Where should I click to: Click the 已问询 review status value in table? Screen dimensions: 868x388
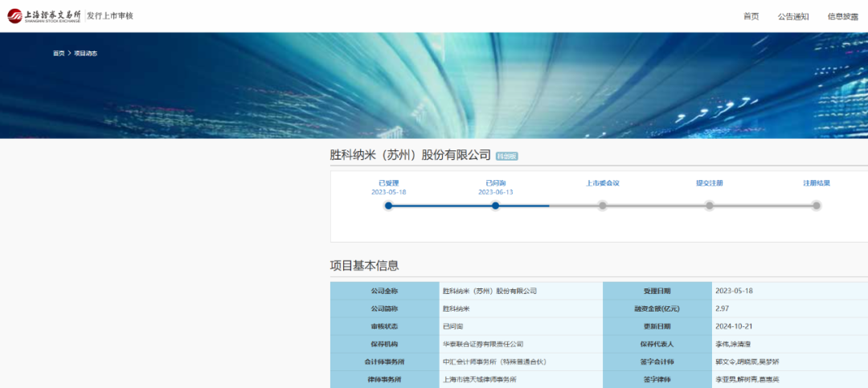tap(452, 327)
